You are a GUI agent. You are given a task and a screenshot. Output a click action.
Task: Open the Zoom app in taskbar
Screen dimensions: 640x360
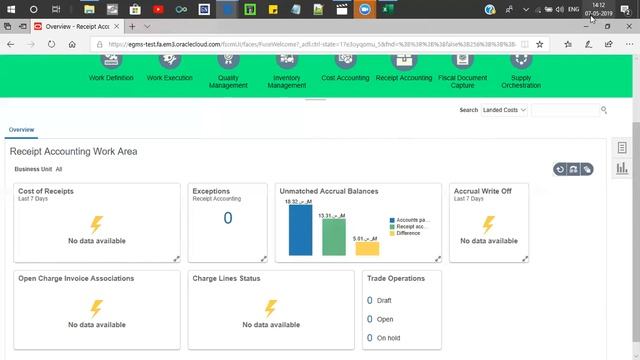tap(364, 9)
